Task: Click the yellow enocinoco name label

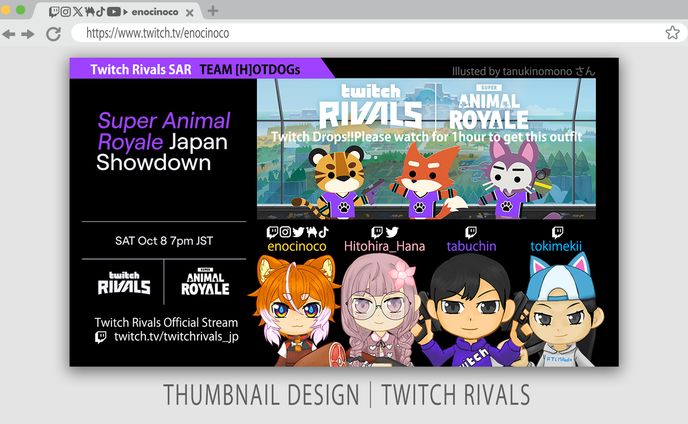Action: tap(297, 246)
